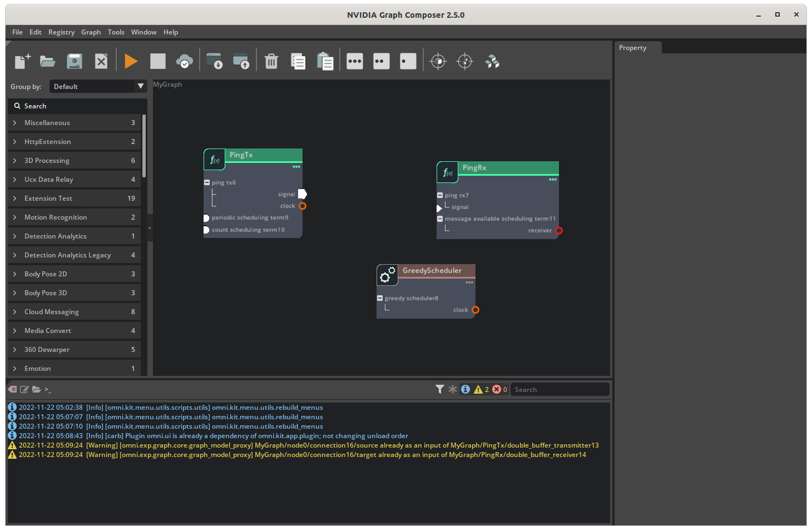Click the stacked cubes layout icon

tap(492, 61)
